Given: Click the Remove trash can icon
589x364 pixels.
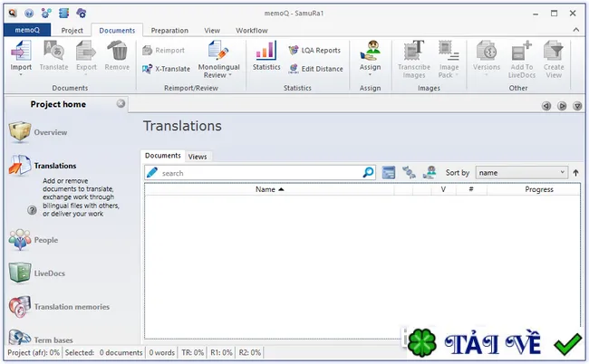Looking at the screenshot, I should 117,51.
